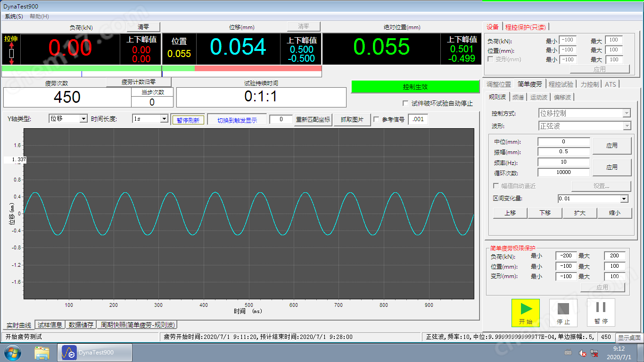Viewport: 644px width, 362px height.
Task: Open the 控制方式 dropdown
Action: click(x=627, y=113)
